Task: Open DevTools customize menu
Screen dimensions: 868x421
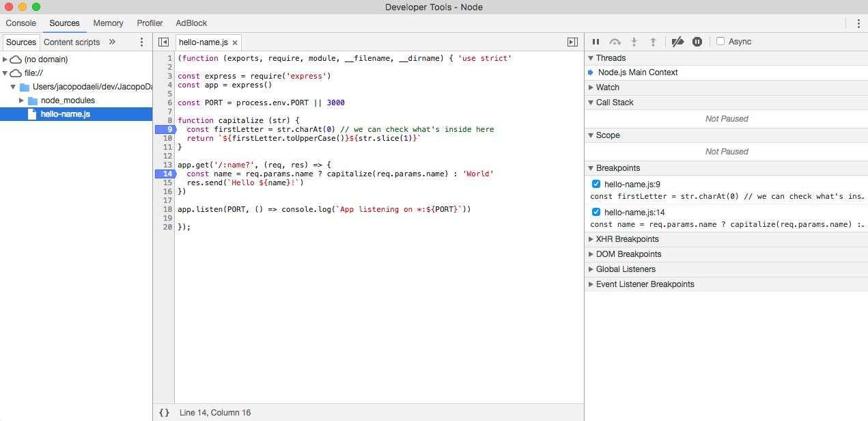Action: pyautogui.click(x=858, y=23)
